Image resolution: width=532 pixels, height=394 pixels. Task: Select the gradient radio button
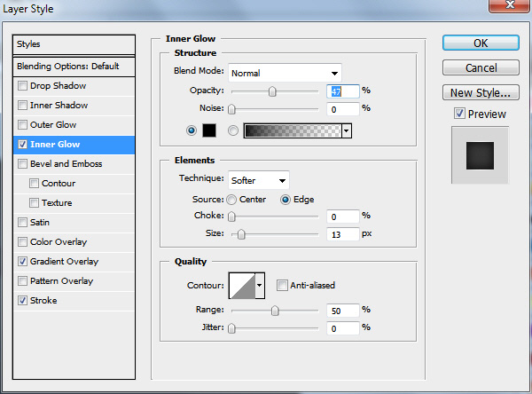[232, 130]
